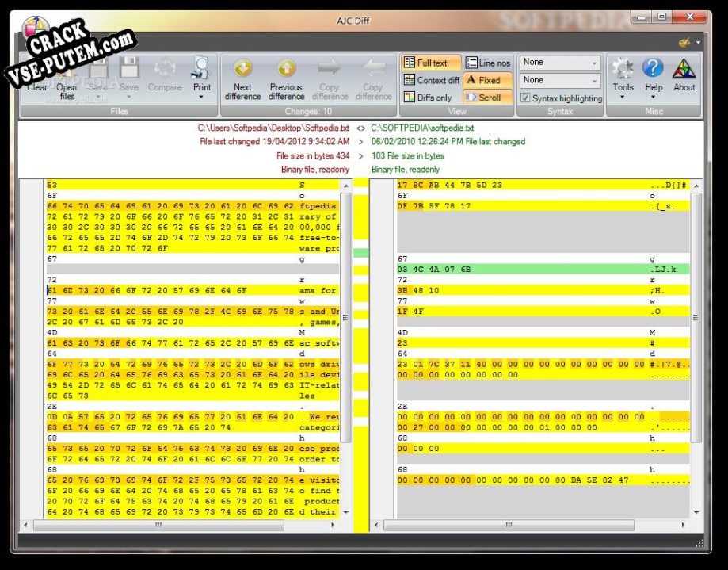Click the green marker in center diff strip
Image resolution: width=728 pixels, height=570 pixels.
point(361,253)
